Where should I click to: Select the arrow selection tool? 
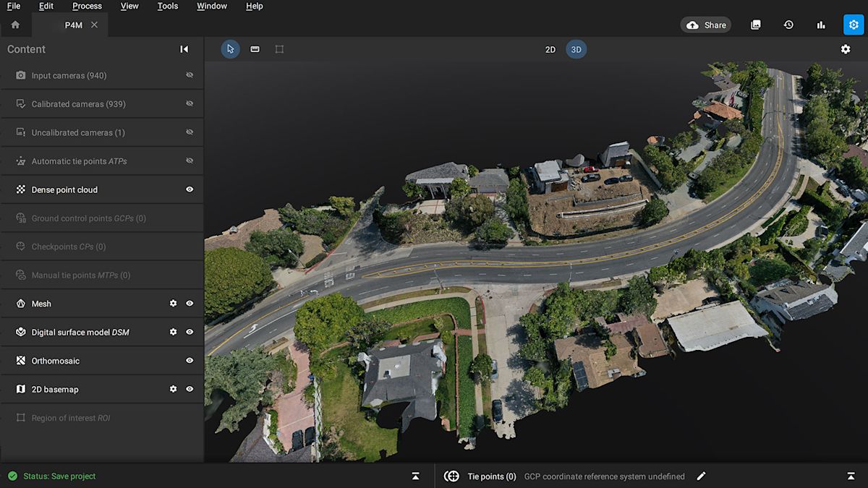(230, 48)
